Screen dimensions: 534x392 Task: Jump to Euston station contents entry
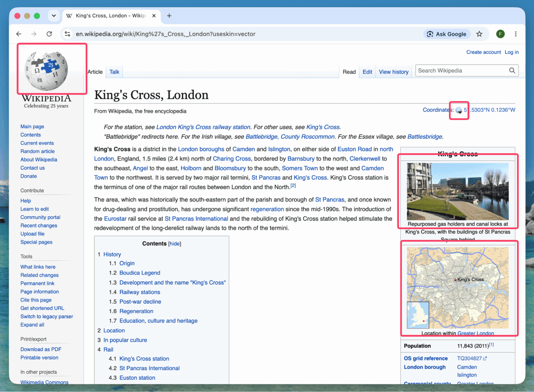pyautogui.click(x=137, y=378)
